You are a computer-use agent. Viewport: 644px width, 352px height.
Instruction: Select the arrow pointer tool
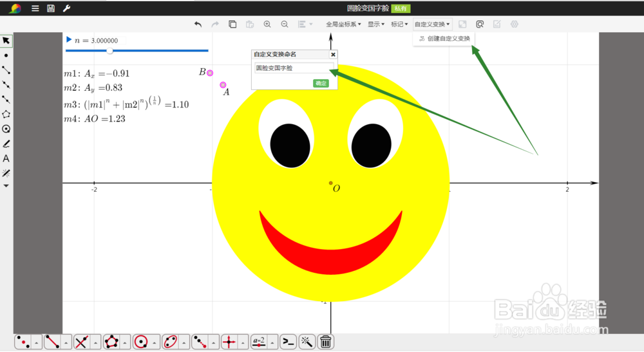tap(6, 41)
